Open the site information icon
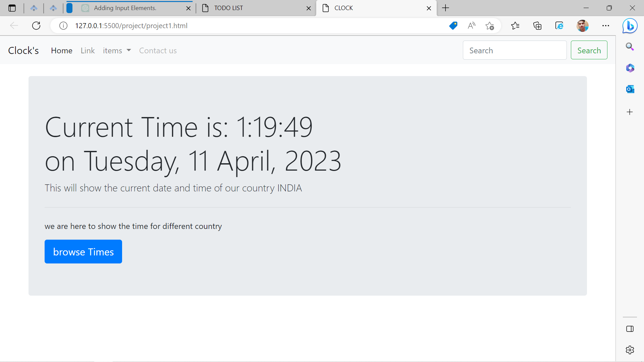 click(63, 26)
